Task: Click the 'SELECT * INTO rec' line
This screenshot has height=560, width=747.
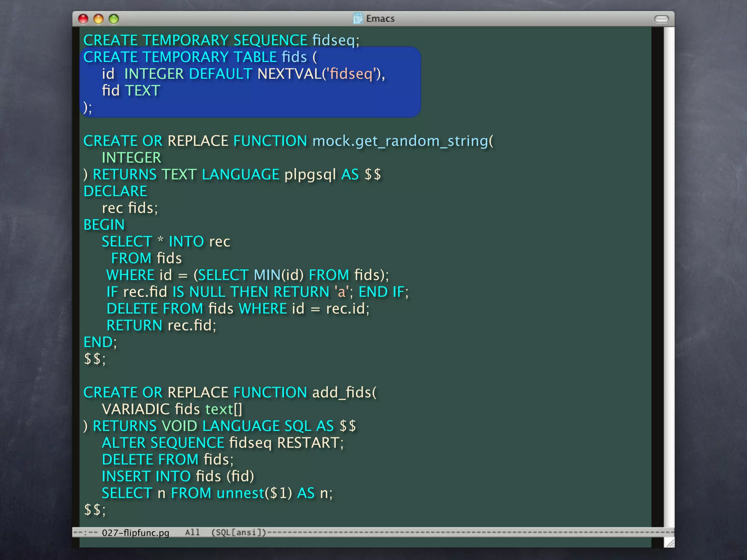Action: pos(166,241)
